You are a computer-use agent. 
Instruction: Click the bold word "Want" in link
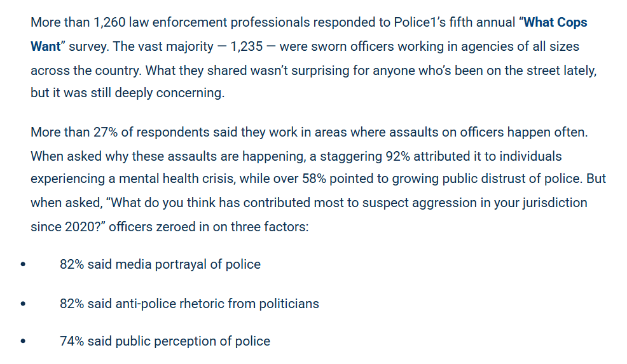tap(46, 46)
